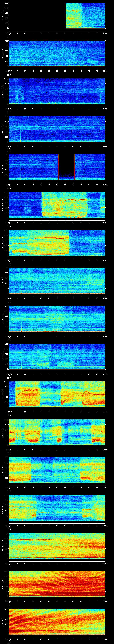The height and width of the screenshot is (644, 114).
Task: Pick the spectrogram panel starting at 15:24:00
Action: point(57,584)
